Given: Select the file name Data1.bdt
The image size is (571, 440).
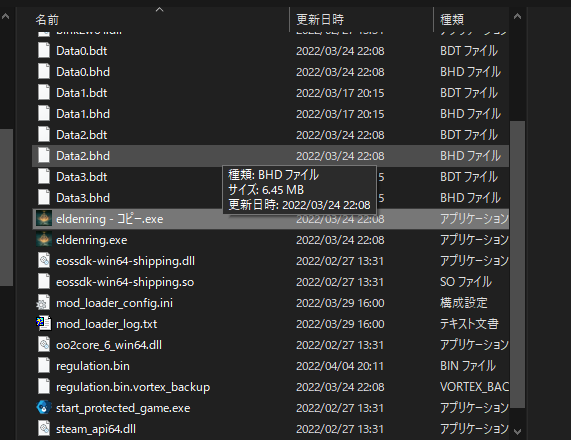Looking at the screenshot, I should pyautogui.click(x=82, y=93).
